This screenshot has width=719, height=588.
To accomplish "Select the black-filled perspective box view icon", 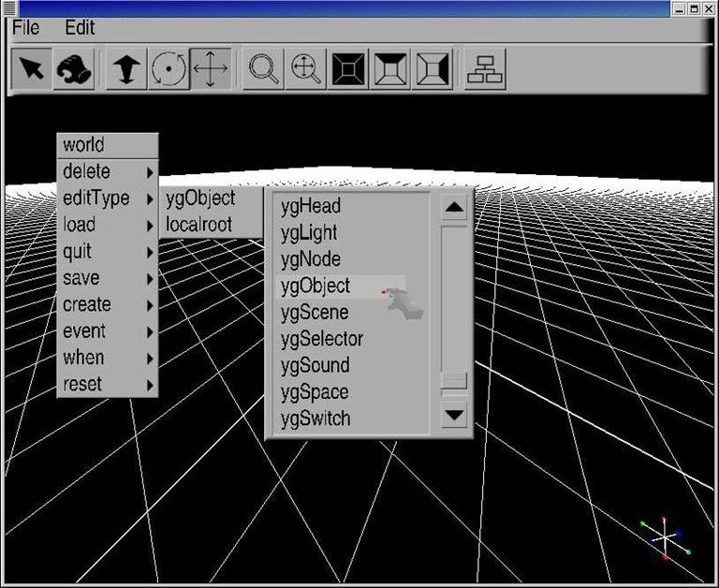I will point(348,68).
